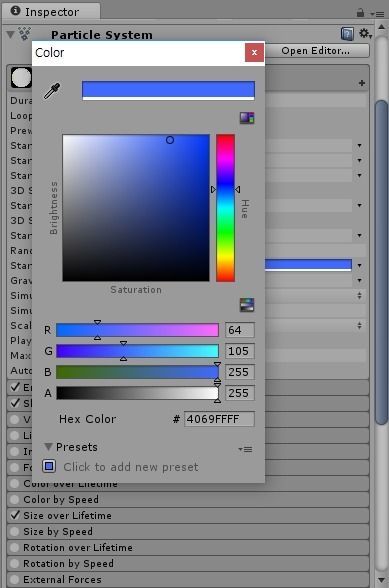Enable the Rotation by Speed module
Screen dimensions: 389x588
pos(15,564)
